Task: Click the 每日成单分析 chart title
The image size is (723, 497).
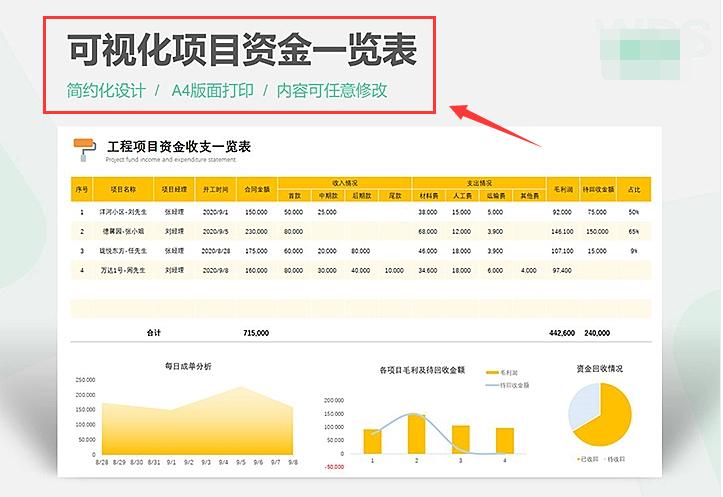Action: coord(188,366)
